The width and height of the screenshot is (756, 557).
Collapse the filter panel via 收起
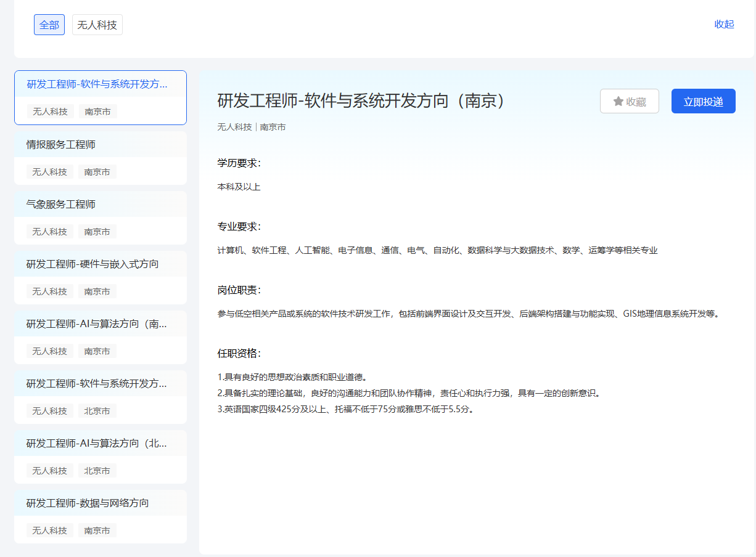point(724,24)
